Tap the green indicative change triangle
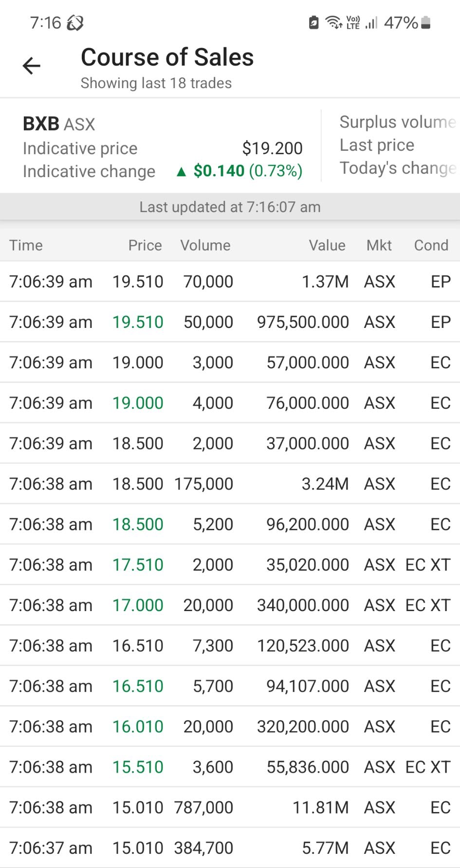 click(x=182, y=171)
